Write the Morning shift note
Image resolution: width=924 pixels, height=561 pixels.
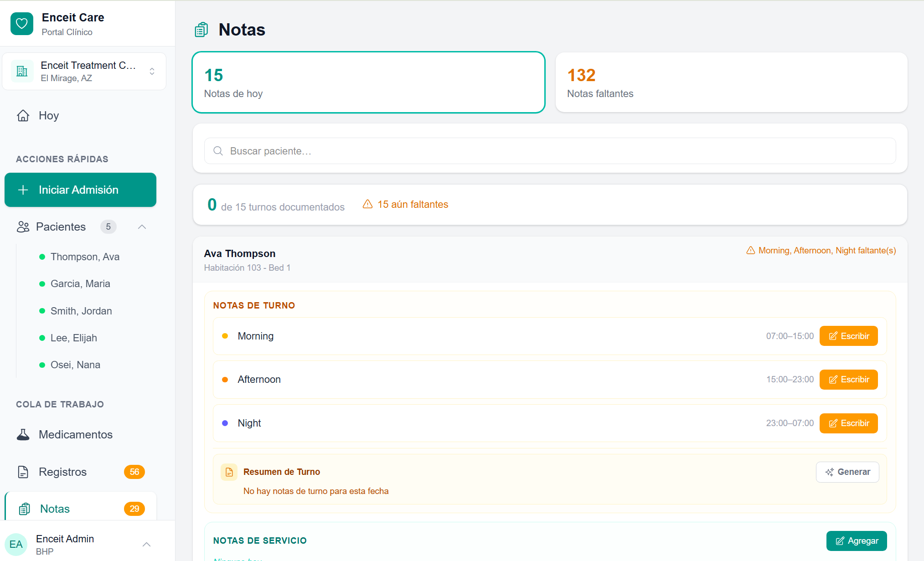[x=848, y=336]
